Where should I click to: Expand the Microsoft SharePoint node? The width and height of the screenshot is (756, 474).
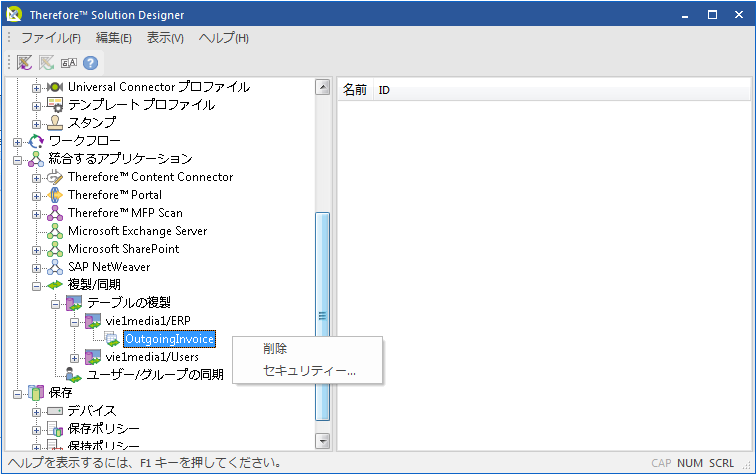pos(36,250)
